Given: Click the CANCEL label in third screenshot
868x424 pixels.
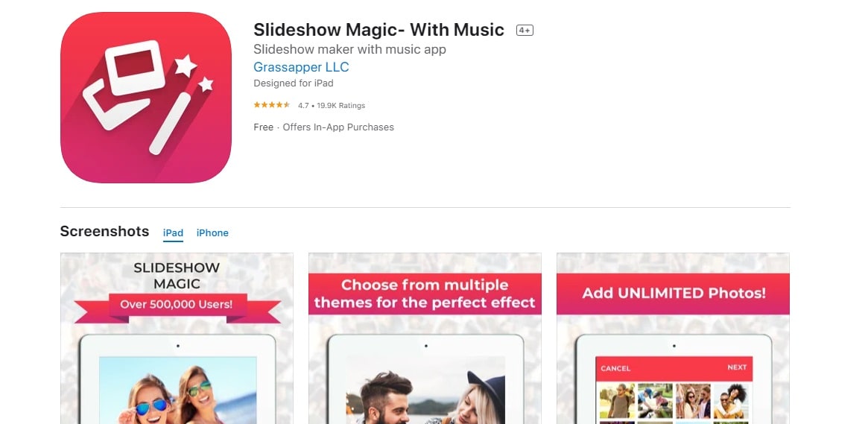Looking at the screenshot, I should click(x=615, y=368).
